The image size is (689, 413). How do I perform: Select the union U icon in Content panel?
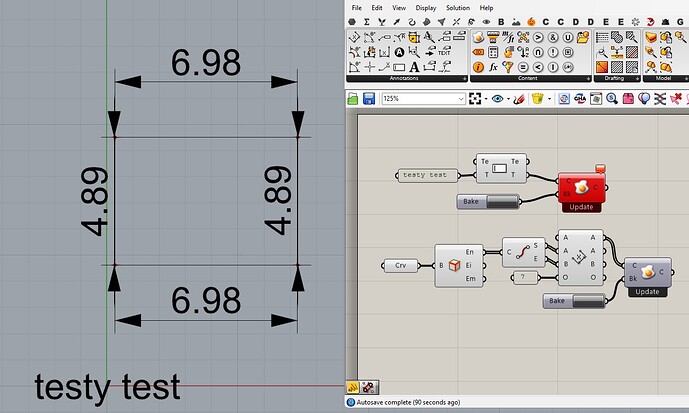(568, 37)
